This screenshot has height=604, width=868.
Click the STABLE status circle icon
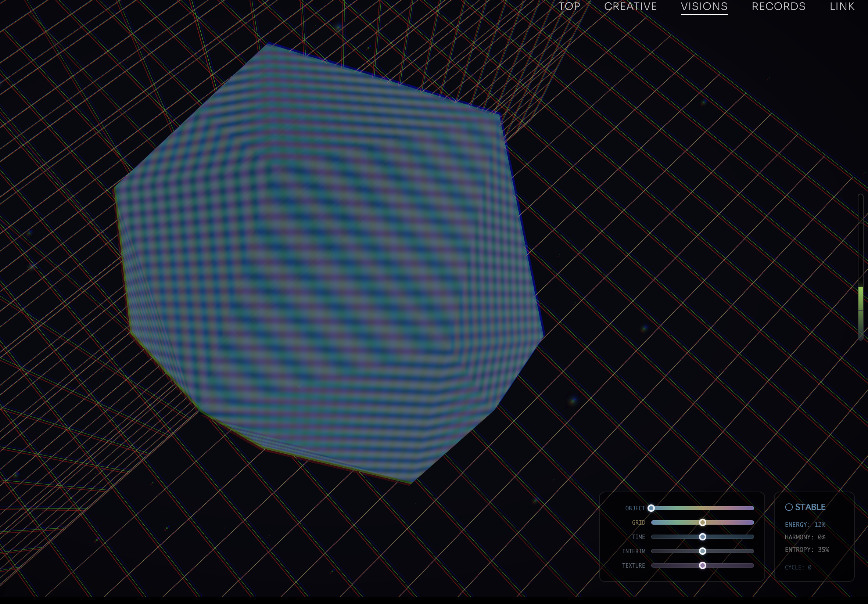click(x=789, y=507)
